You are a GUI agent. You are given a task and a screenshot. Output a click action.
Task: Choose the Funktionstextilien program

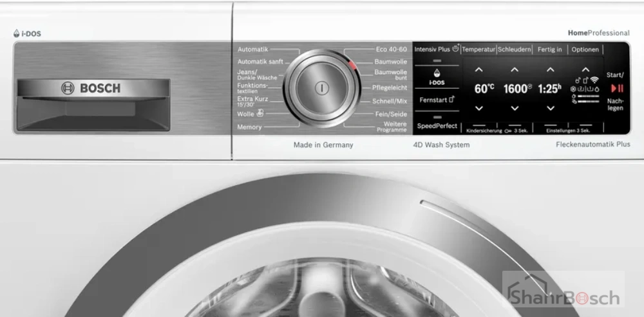pos(252,88)
